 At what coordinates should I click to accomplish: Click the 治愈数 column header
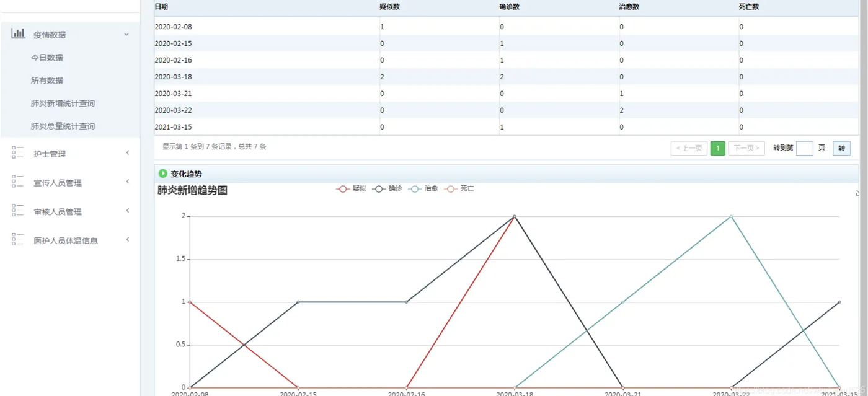tap(629, 7)
